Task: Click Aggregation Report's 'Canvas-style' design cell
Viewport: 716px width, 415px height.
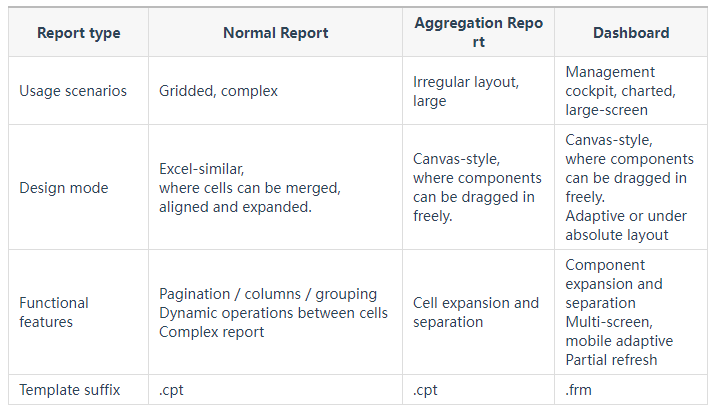Action: pyautogui.click(x=479, y=187)
